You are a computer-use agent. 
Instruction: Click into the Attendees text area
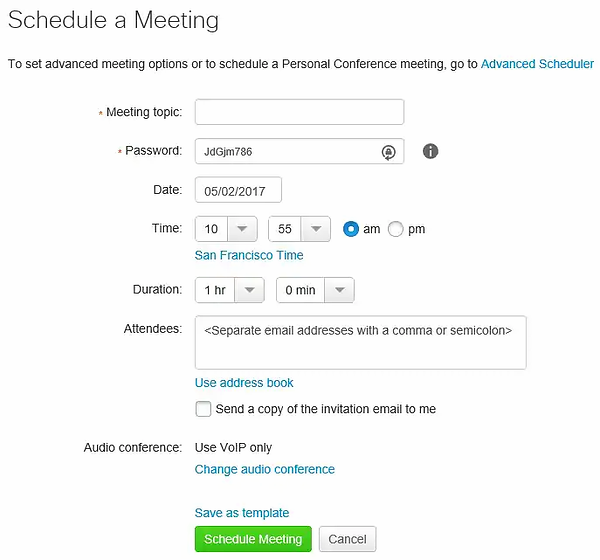[x=360, y=343]
